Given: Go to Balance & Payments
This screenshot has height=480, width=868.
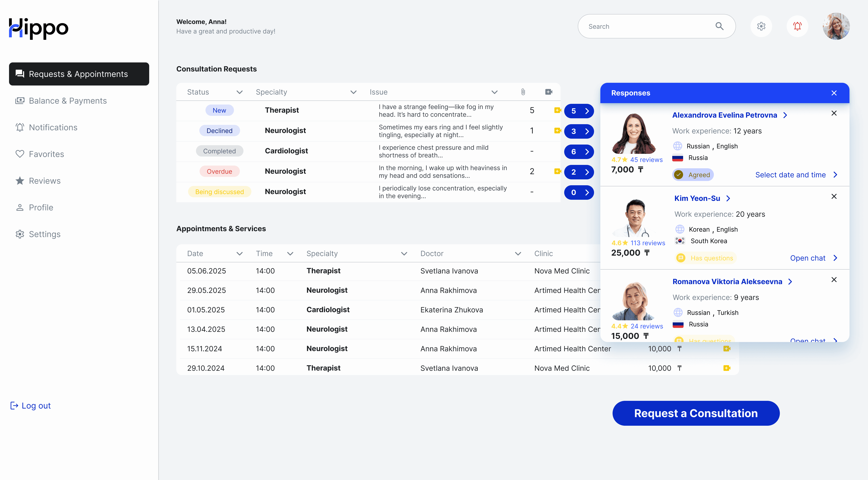Looking at the screenshot, I should coord(67,101).
